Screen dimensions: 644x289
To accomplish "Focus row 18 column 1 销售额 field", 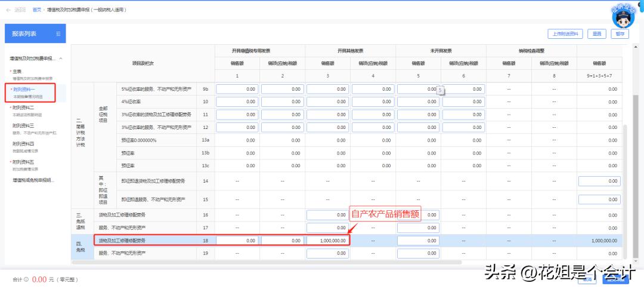I will point(237,241).
